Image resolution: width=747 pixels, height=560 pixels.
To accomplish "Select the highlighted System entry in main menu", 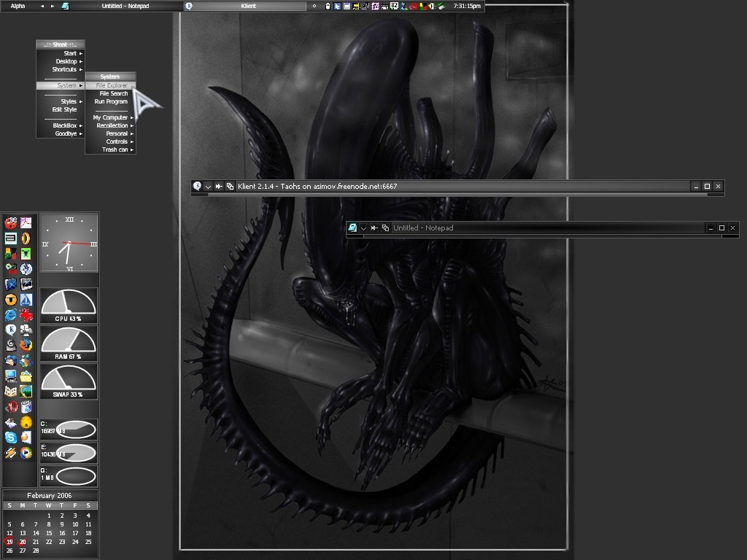I will (61, 85).
